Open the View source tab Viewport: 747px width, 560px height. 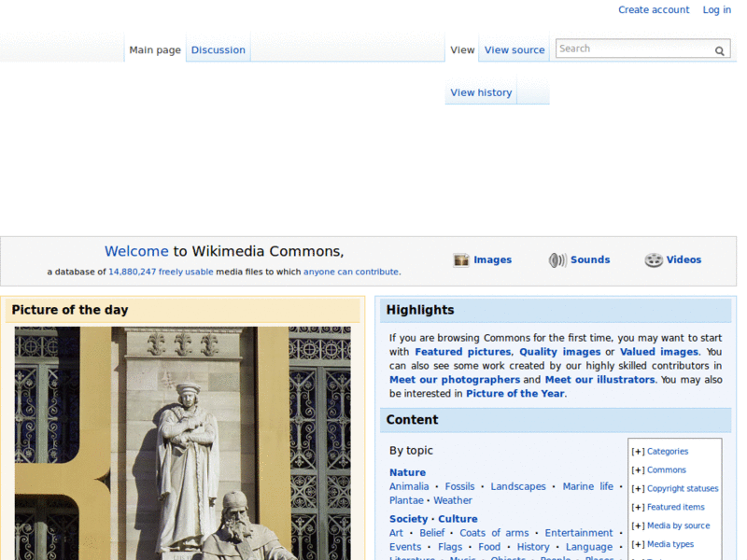(x=514, y=50)
